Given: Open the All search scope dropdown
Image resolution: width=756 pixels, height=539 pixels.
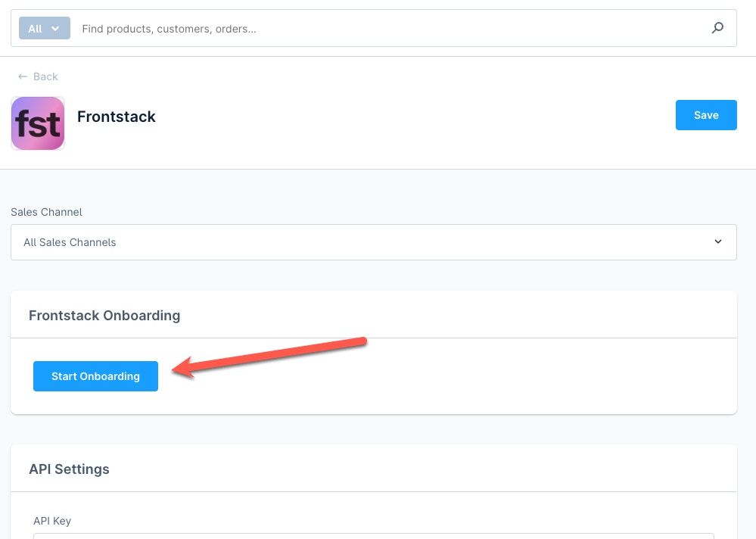Looking at the screenshot, I should click(x=44, y=27).
